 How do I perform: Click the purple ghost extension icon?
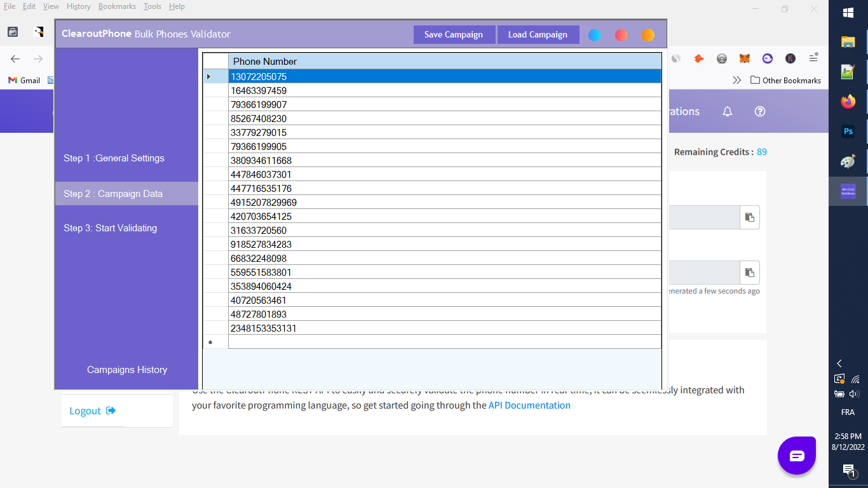coord(768,58)
